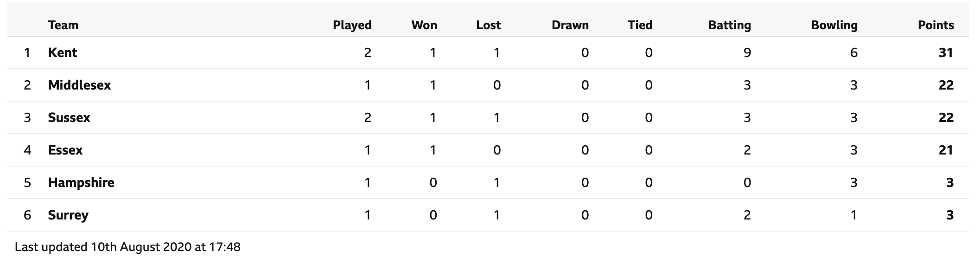The height and width of the screenshot is (258, 980).
Task: Click Surrey's bowling points value 1
Action: click(854, 215)
